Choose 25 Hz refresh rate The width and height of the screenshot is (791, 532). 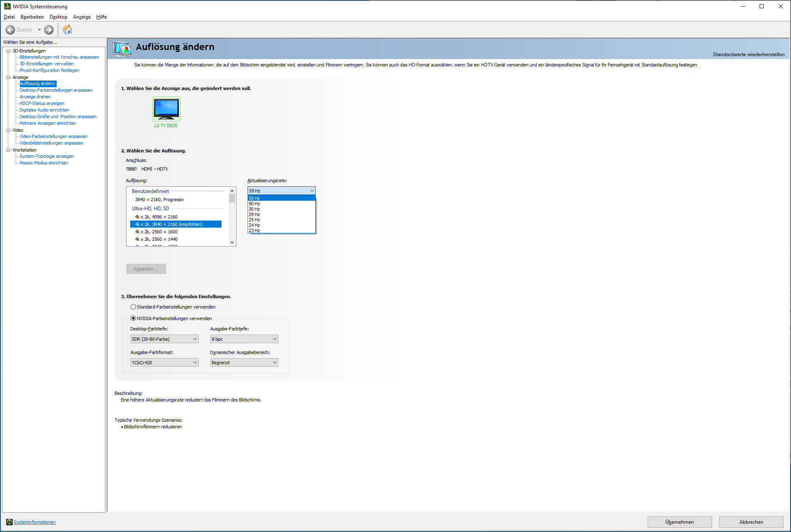coord(281,220)
